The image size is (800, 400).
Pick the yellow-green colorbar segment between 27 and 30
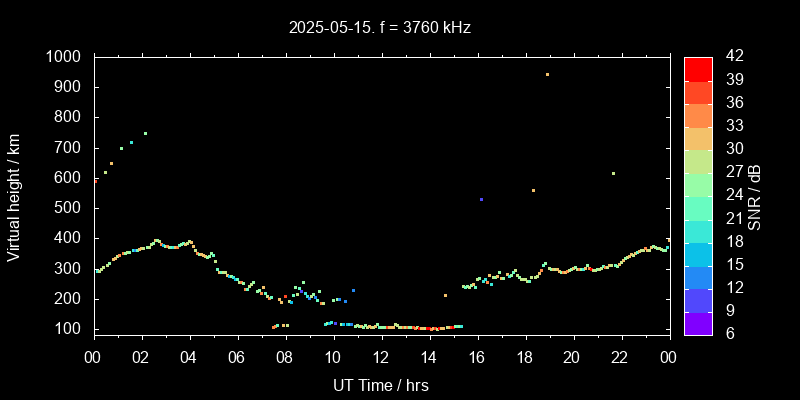point(698,161)
